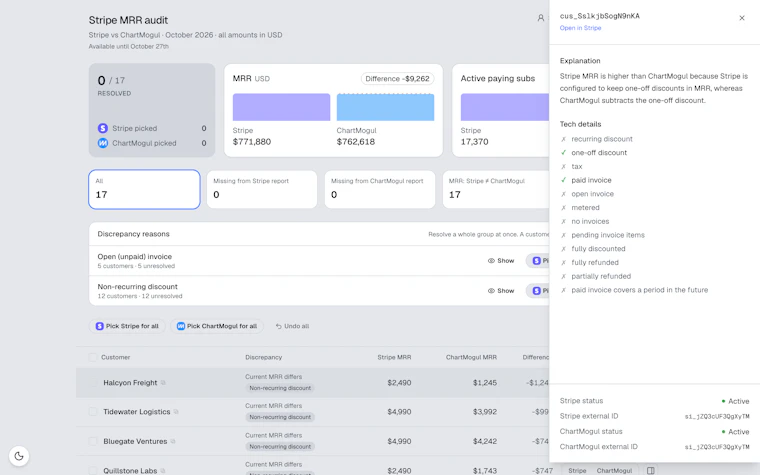The width and height of the screenshot is (760, 475).
Task: Tick the Tidewater Logistics row checkbox
Action: tap(93, 412)
